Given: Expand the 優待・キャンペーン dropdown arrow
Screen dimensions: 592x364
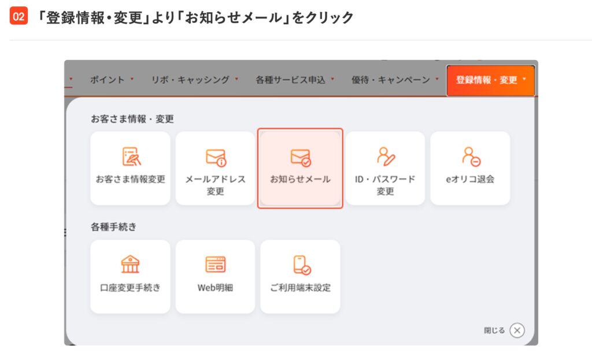Looking at the screenshot, I should pos(437,79).
